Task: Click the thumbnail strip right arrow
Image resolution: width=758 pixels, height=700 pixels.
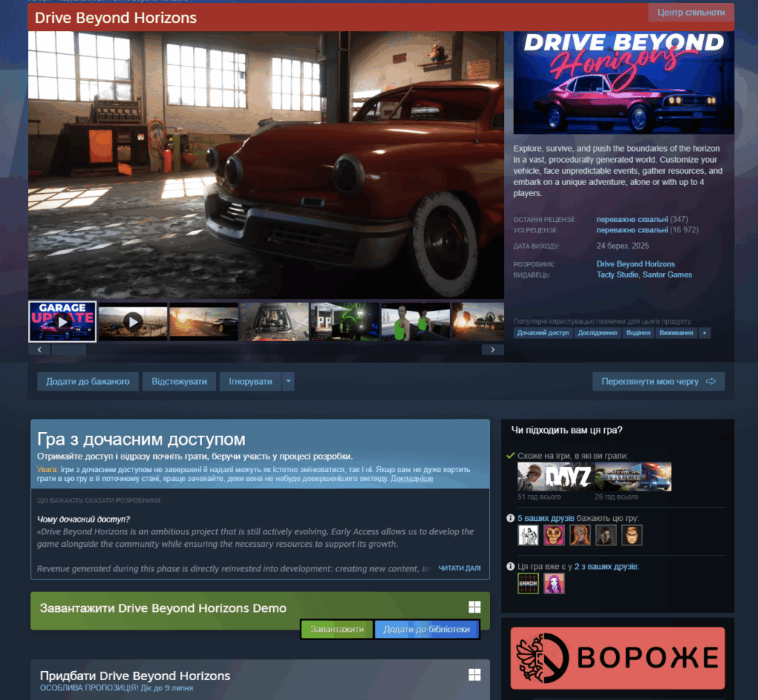Action: pyautogui.click(x=492, y=349)
